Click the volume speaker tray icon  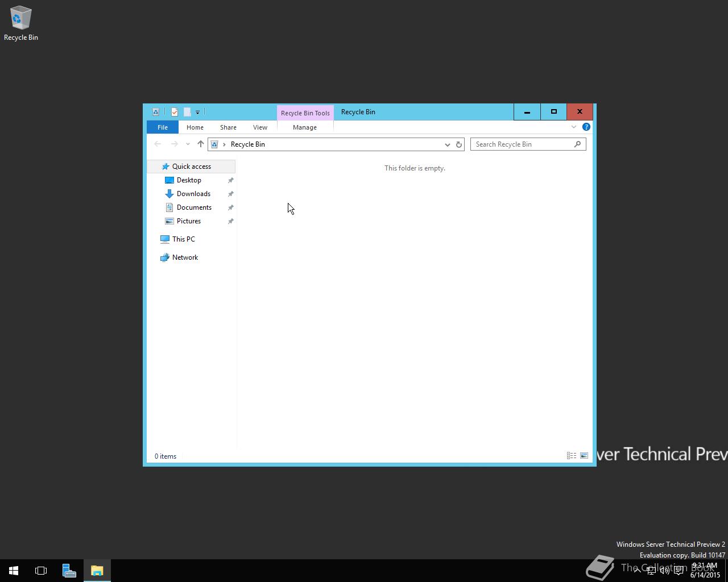[x=665, y=571]
